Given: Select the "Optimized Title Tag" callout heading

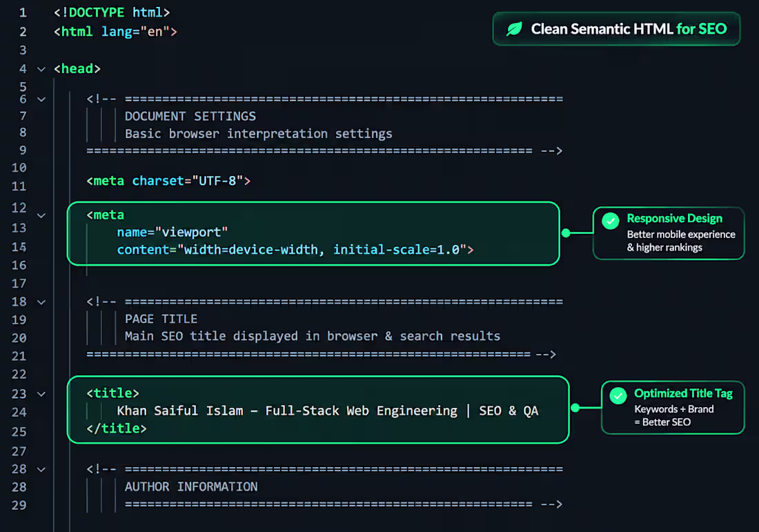Looking at the screenshot, I should 683,393.
